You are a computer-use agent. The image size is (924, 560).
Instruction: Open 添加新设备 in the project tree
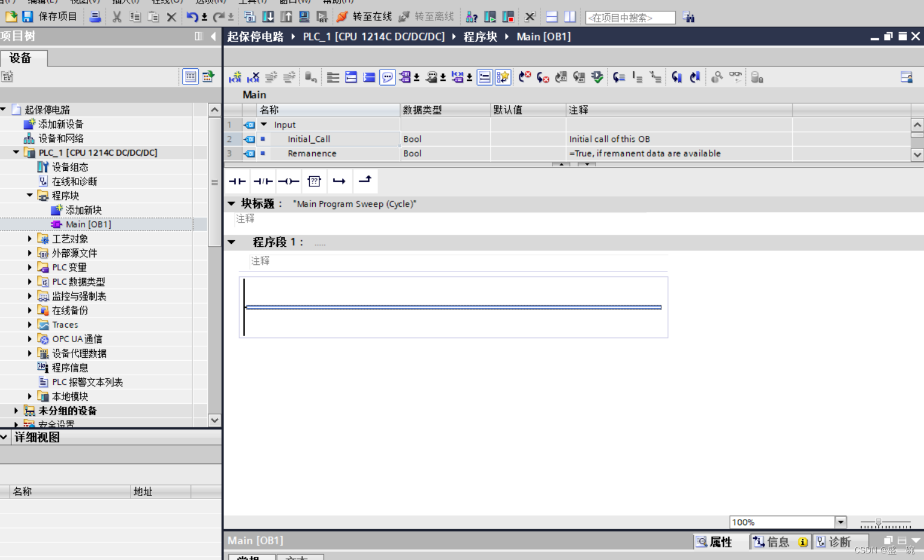tap(60, 124)
